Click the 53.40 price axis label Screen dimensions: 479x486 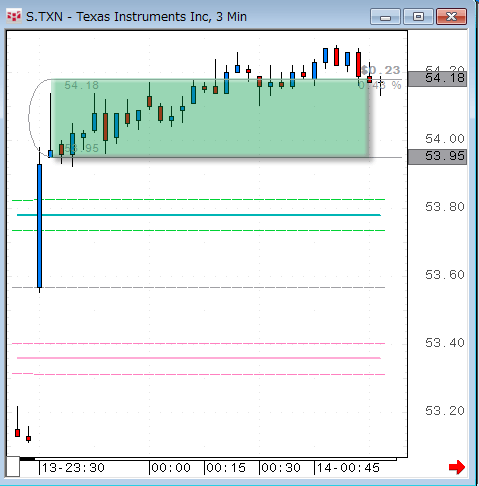point(445,343)
